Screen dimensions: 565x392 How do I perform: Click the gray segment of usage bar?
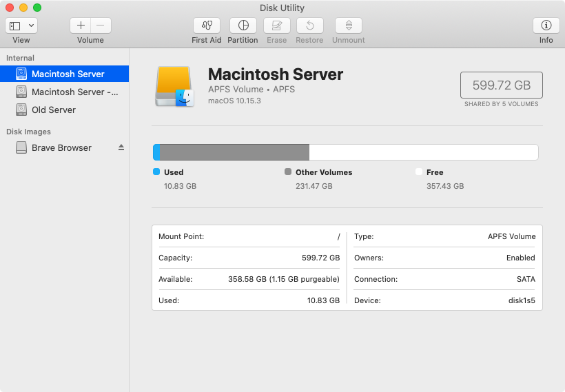click(x=234, y=152)
